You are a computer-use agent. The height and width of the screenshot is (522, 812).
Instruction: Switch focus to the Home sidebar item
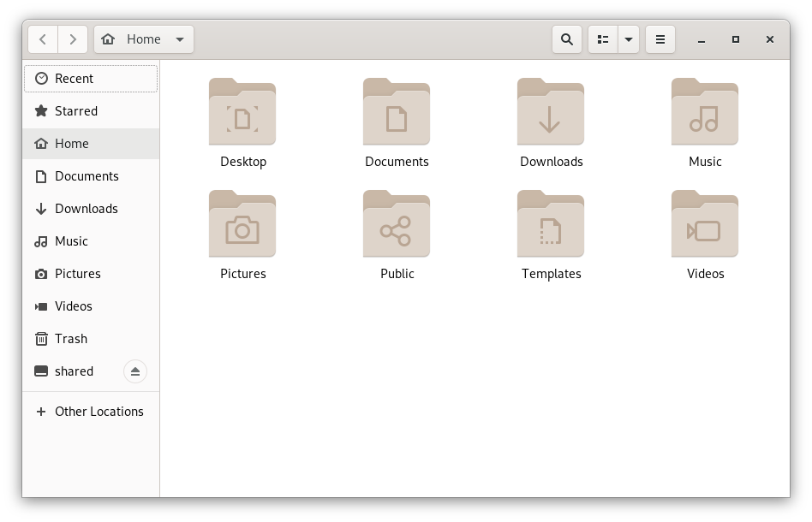71,143
